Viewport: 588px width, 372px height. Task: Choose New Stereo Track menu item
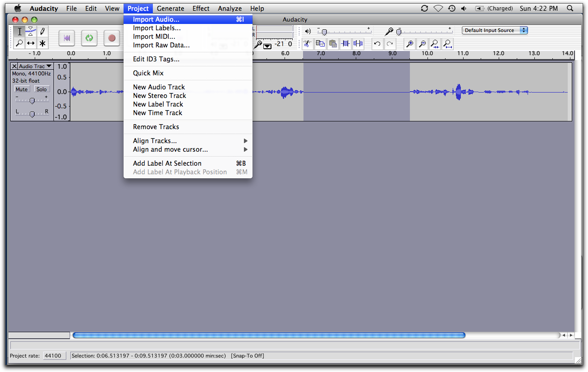tap(188, 96)
